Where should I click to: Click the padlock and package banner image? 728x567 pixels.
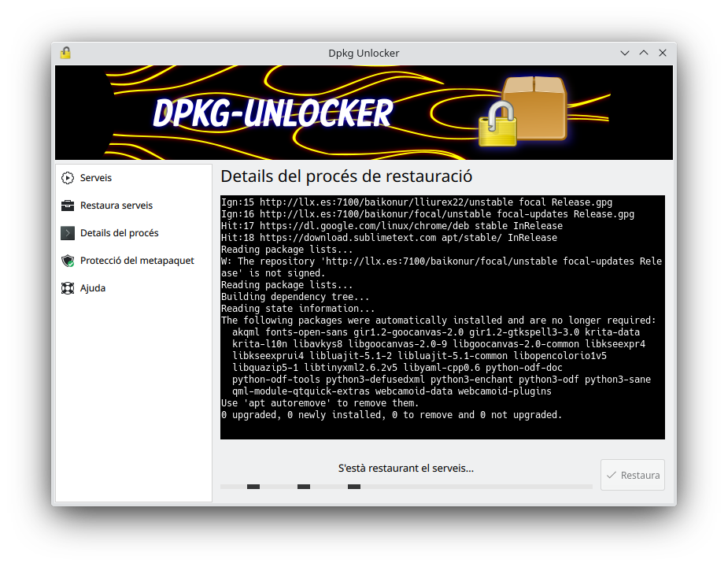coord(523,112)
